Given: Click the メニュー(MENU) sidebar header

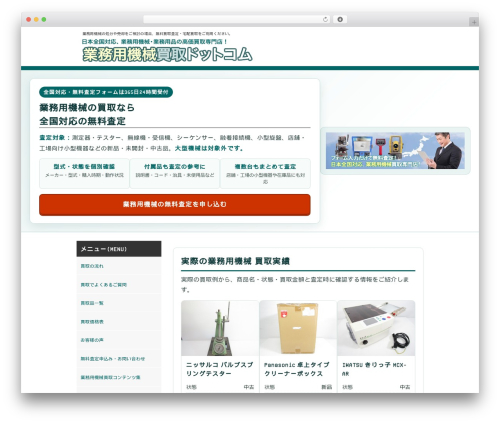Looking at the screenshot, I should pyautogui.click(x=119, y=249).
